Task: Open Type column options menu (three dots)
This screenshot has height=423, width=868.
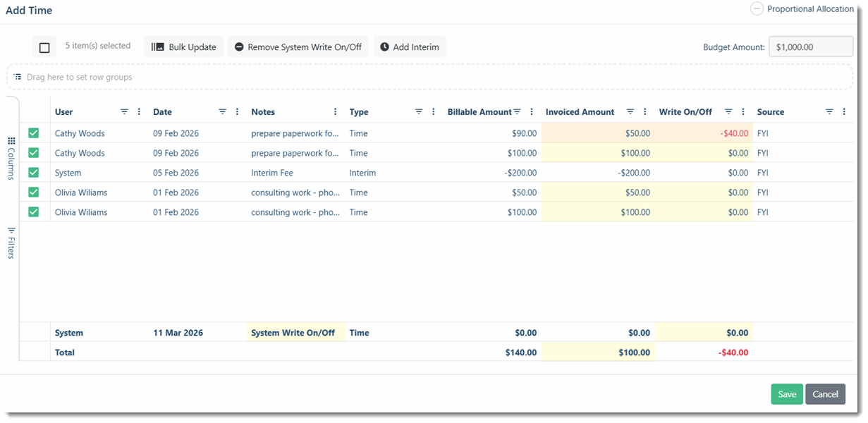Action: tap(433, 112)
